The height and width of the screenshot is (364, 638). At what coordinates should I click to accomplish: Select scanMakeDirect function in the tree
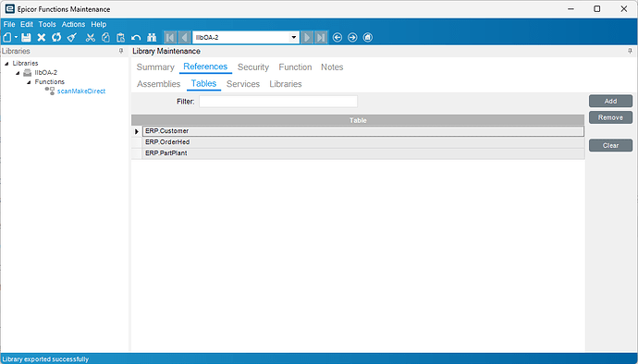coord(81,91)
